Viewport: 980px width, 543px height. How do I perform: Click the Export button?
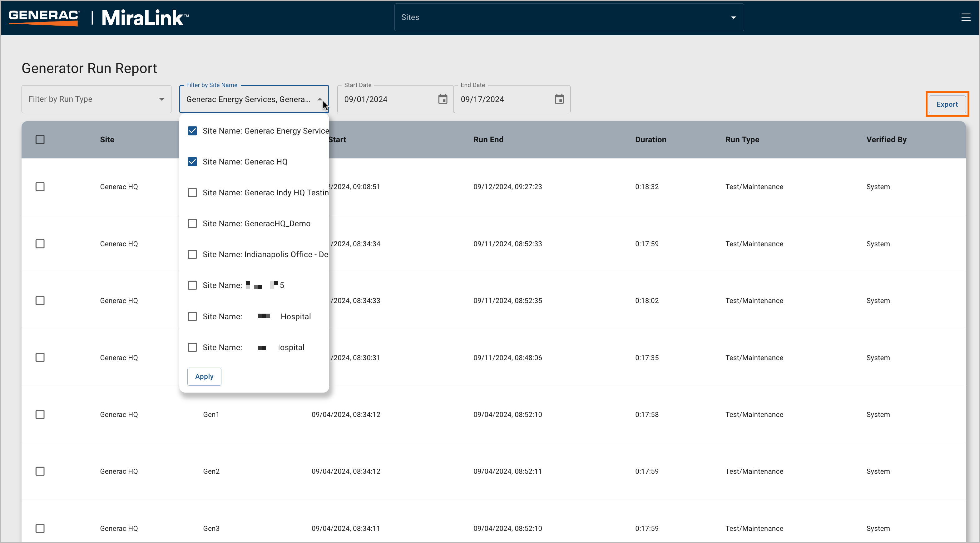pyautogui.click(x=947, y=104)
